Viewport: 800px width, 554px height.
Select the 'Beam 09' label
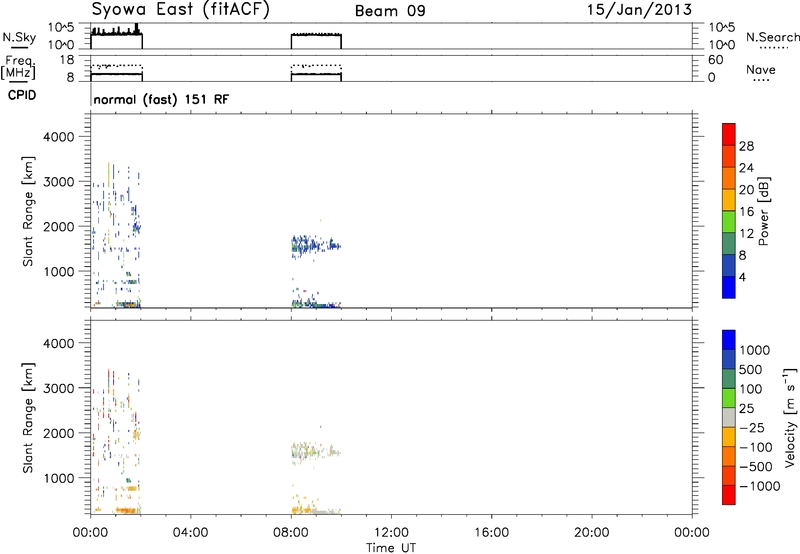[390, 11]
